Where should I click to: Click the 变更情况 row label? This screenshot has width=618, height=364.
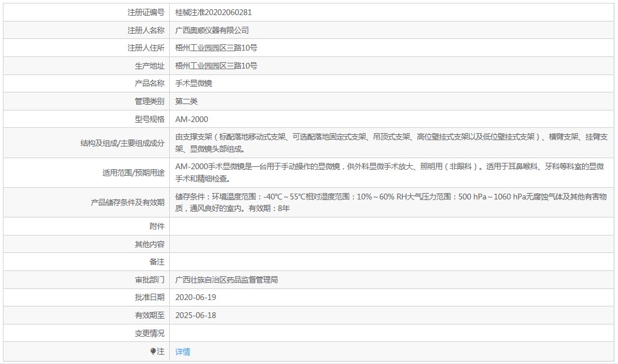149,333
